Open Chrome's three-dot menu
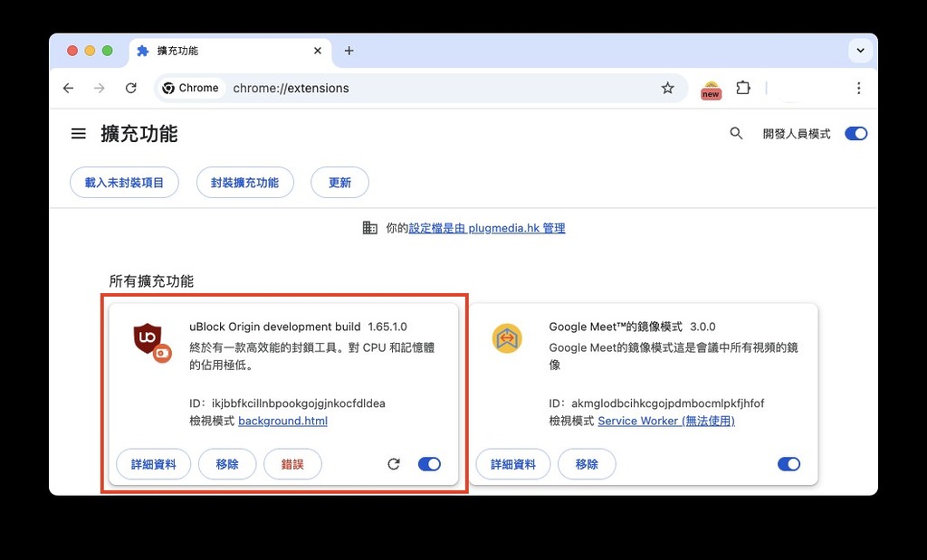The image size is (927, 560). pyautogui.click(x=858, y=88)
